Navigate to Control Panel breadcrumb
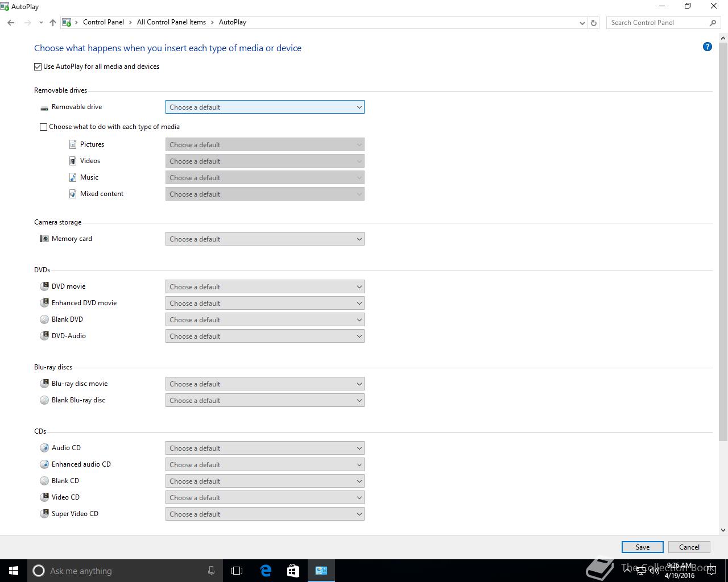The image size is (728, 582). point(104,22)
